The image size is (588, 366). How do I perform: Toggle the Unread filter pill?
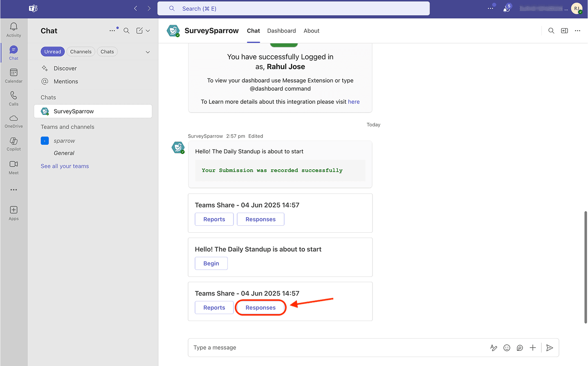click(x=53, y=52)
